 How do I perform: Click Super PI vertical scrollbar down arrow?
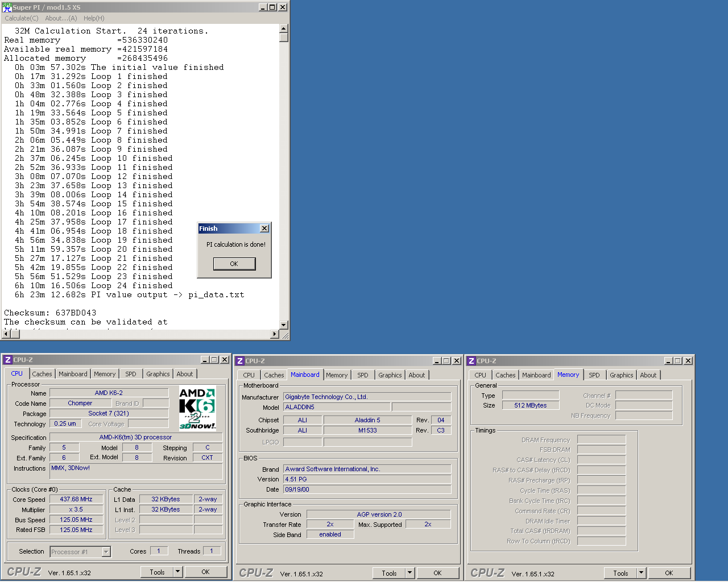[284, 325]
